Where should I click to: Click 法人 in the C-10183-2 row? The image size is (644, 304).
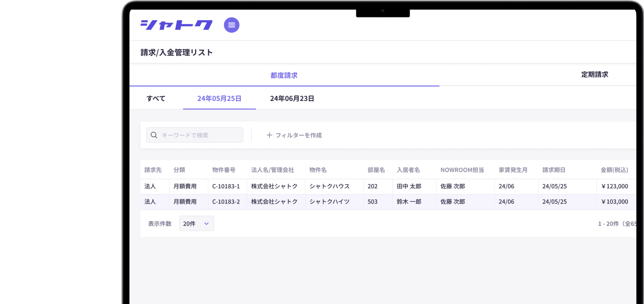pyautogui.click(x=150, y=202)
